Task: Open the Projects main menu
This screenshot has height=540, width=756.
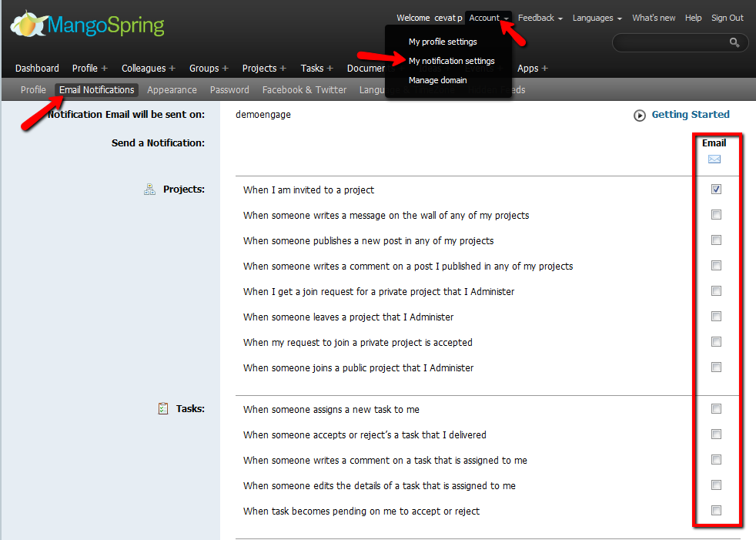Action: click(x=259, y=68)
